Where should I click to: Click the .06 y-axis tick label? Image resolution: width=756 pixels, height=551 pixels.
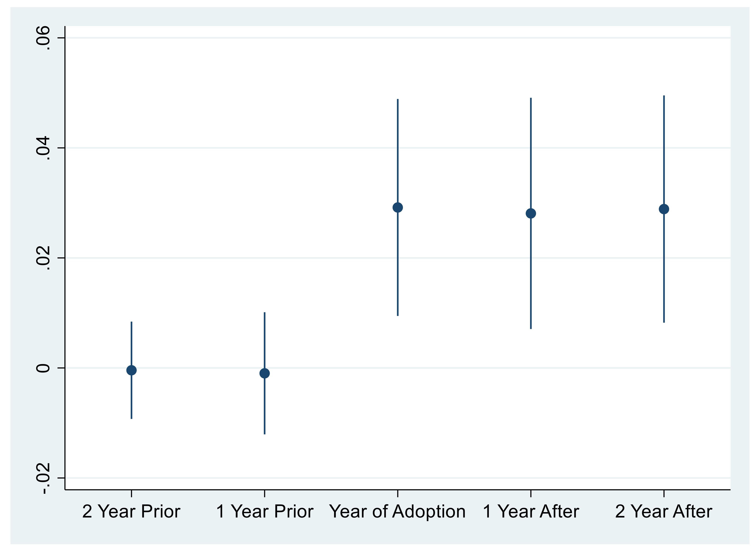pyautogui.click(x=43, y=38)
